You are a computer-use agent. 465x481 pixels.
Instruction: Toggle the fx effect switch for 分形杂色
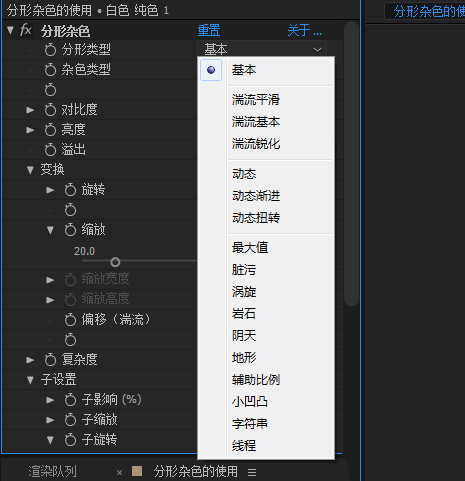pyautogui.click(x=26, y=30)
